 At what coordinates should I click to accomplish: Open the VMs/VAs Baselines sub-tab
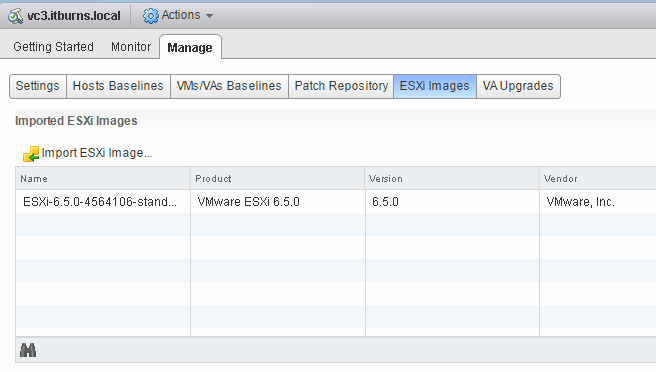point(229,86)
